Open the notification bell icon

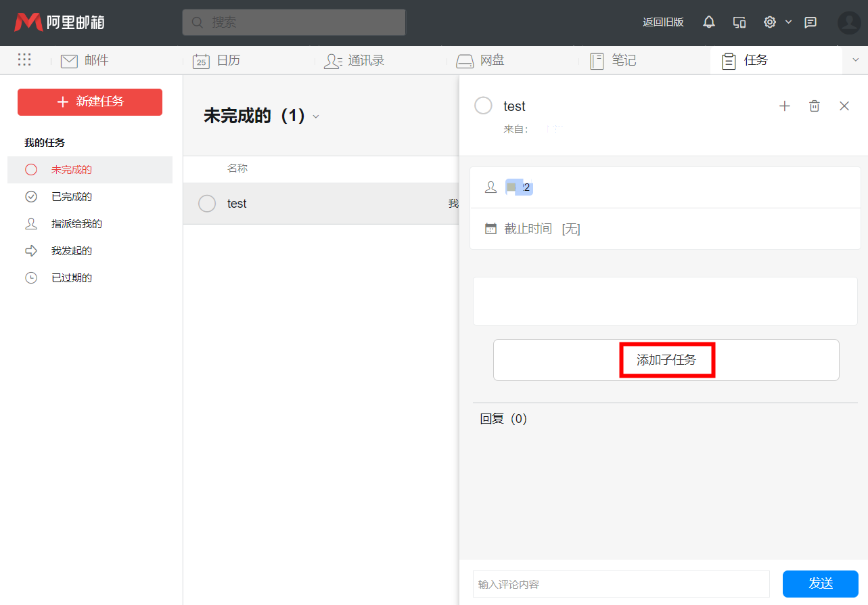(708, 22)
